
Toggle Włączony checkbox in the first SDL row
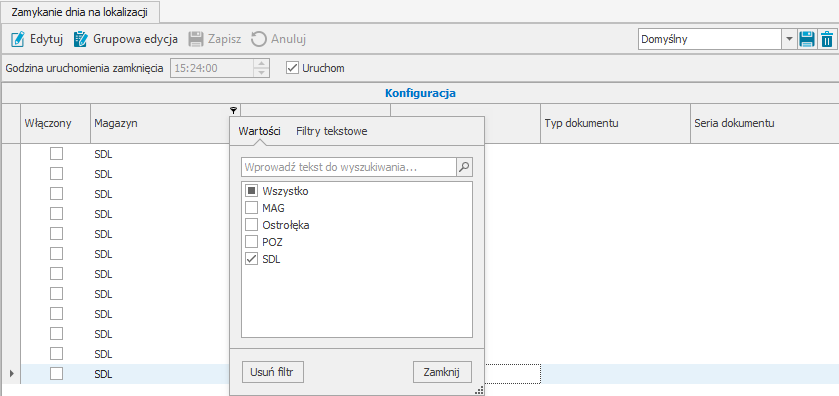[56, 154]
